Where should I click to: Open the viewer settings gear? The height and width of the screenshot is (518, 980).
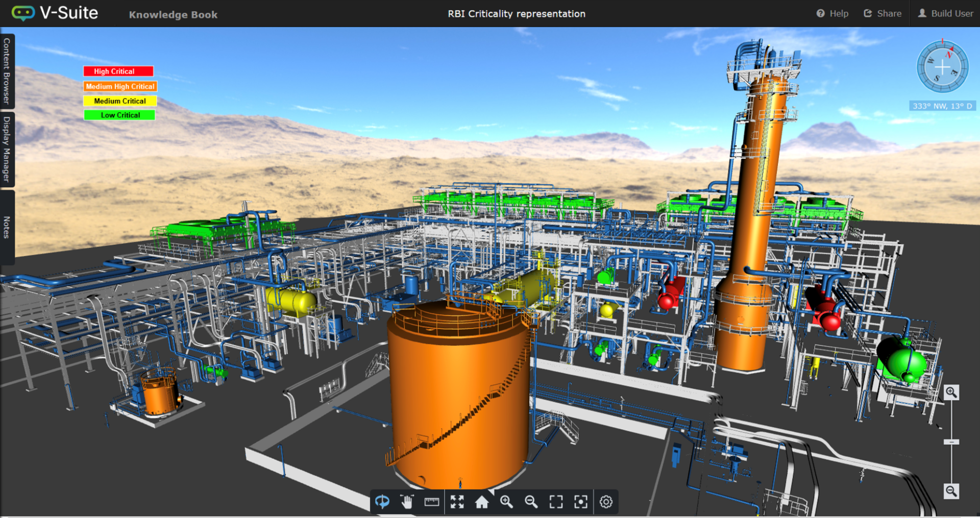coord(605,502)
